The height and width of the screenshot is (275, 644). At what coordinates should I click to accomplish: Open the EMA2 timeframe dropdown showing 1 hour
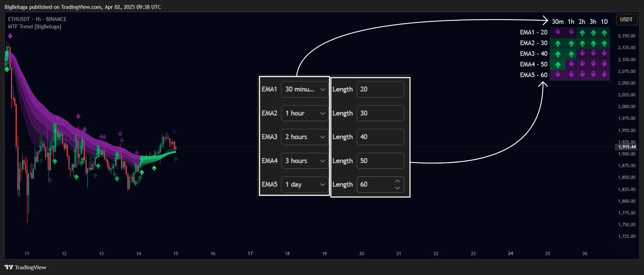[x=304, y=113]
